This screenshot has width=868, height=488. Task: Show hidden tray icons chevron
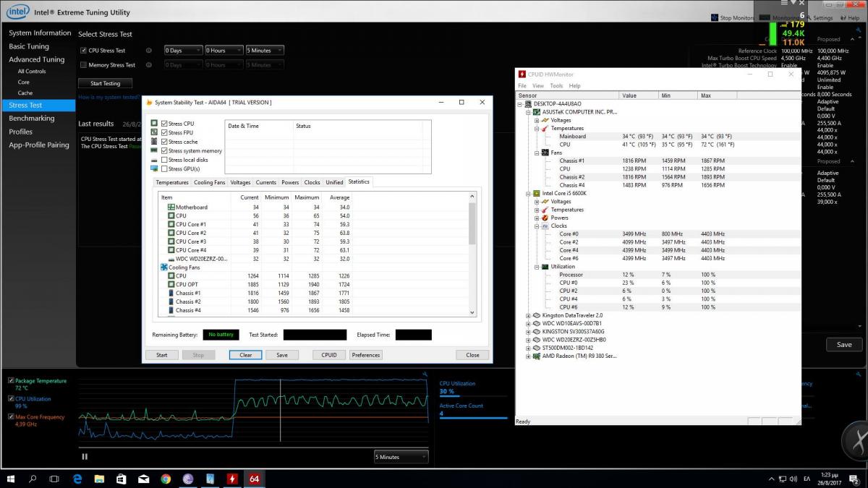(x=771, y=479)
